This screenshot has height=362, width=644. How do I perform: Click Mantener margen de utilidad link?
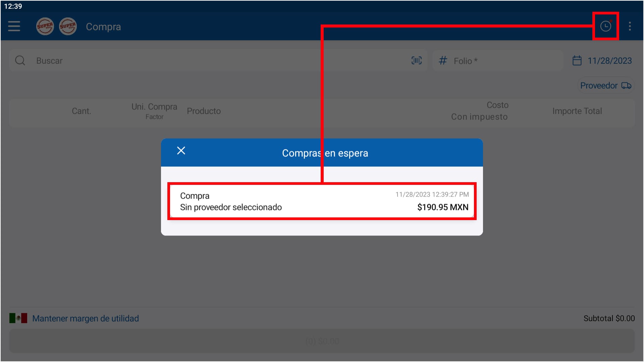pos(86,318)
